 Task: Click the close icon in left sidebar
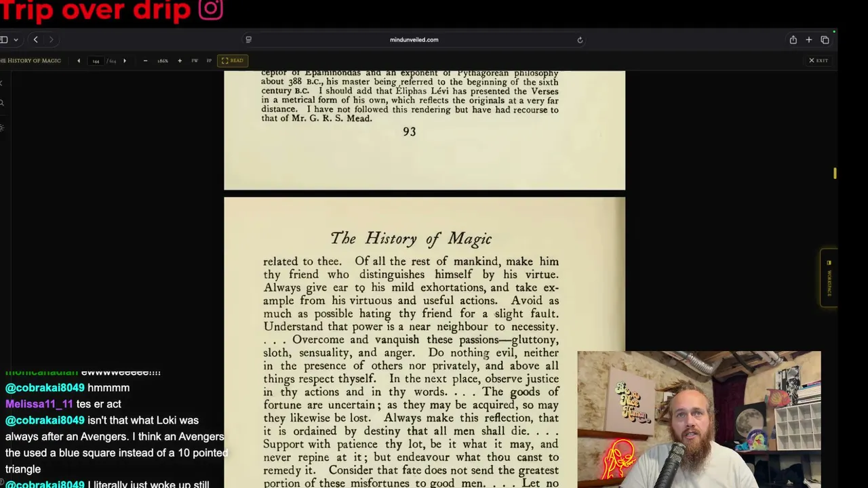point(1,83)
